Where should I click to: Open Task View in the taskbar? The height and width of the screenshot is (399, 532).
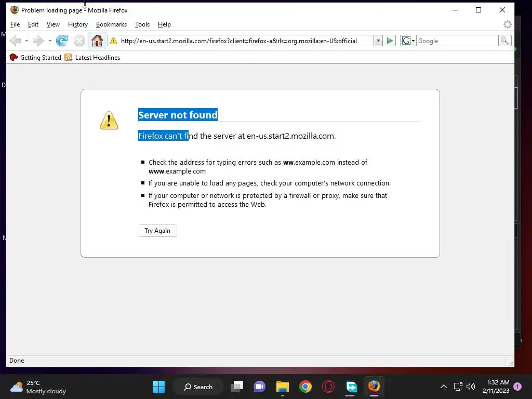pos(237,387)
